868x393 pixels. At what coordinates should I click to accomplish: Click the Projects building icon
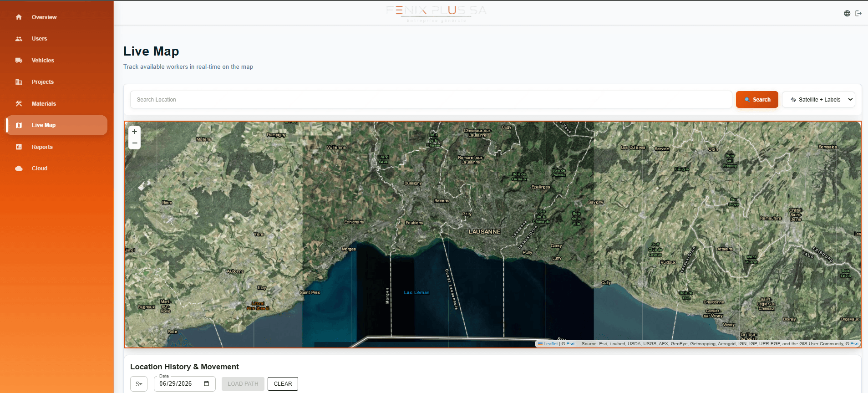coord(19,82)
